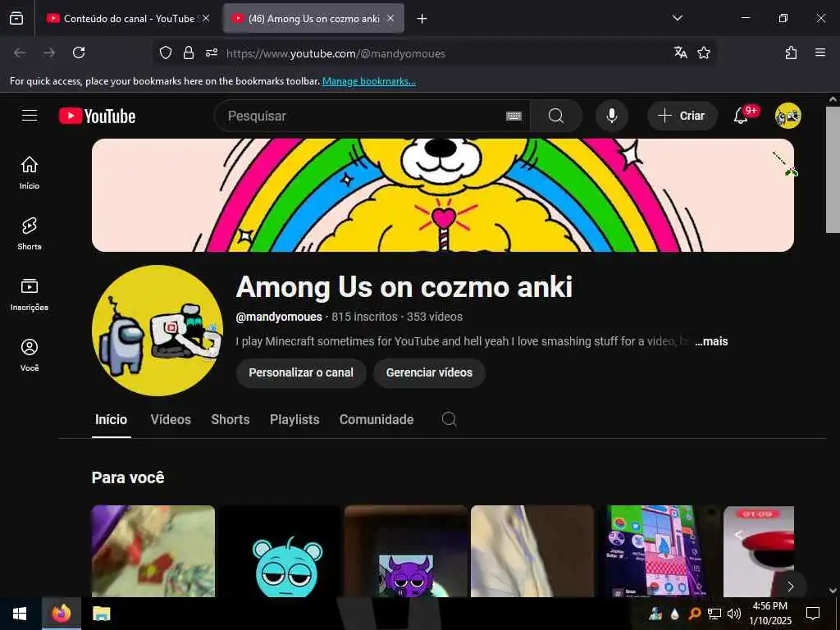Open notifications bell with 9+ badge
Viewport: 840px width, 630px height.
coord(742,115)
